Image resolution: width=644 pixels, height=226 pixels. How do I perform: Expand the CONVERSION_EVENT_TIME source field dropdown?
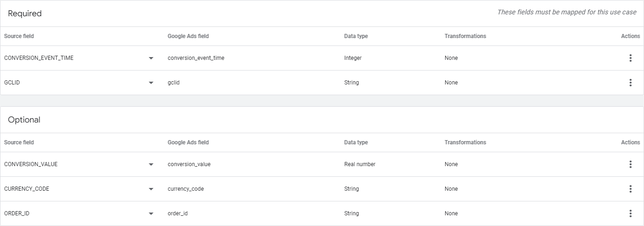point(151,58)
